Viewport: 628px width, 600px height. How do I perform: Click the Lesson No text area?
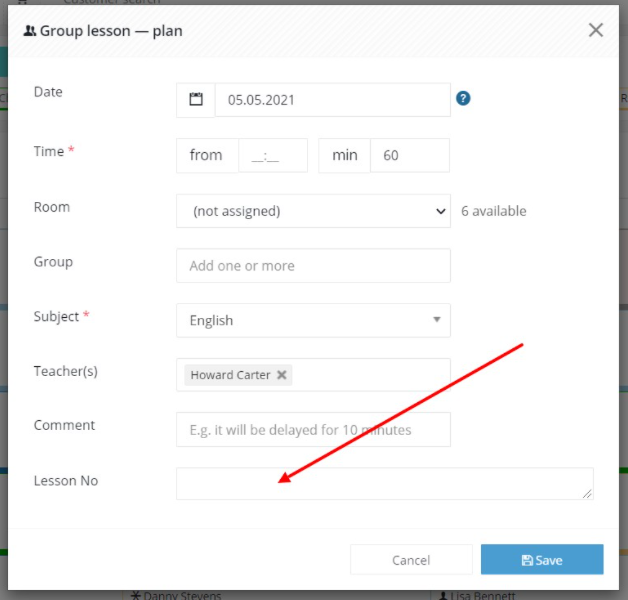tap(384, 484)
